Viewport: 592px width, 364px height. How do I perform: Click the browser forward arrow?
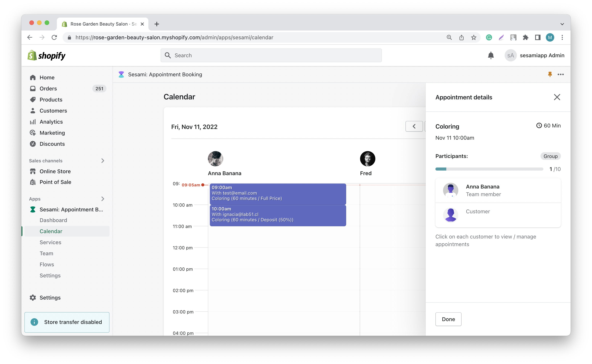point(42,37)
